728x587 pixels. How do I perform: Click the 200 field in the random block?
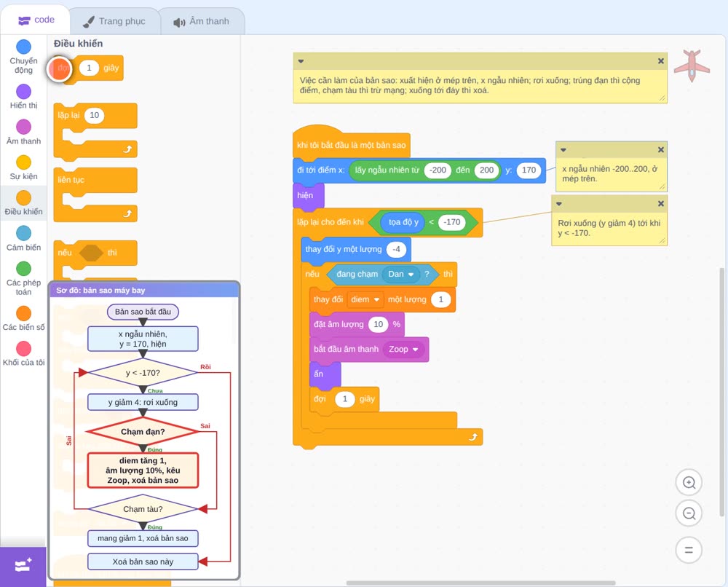click(486, 170)
